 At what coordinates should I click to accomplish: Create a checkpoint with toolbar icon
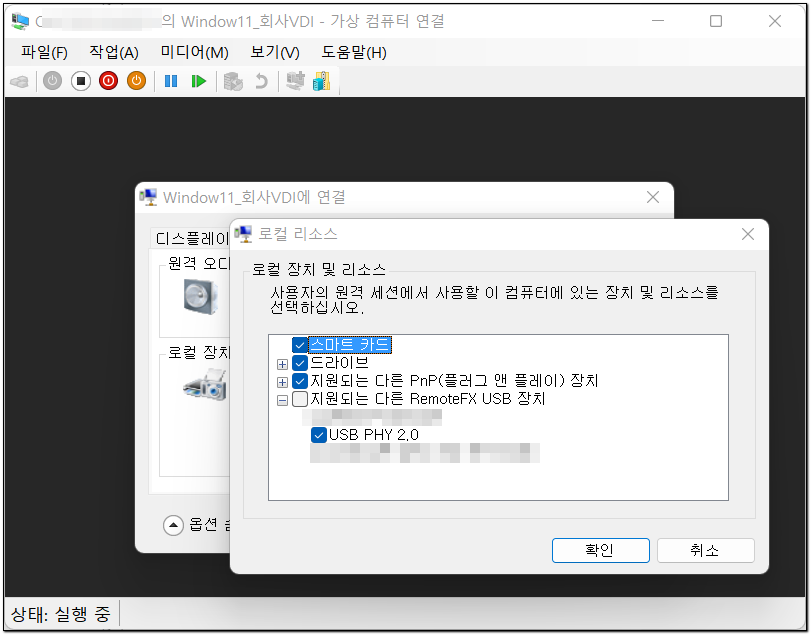(233, 81)
